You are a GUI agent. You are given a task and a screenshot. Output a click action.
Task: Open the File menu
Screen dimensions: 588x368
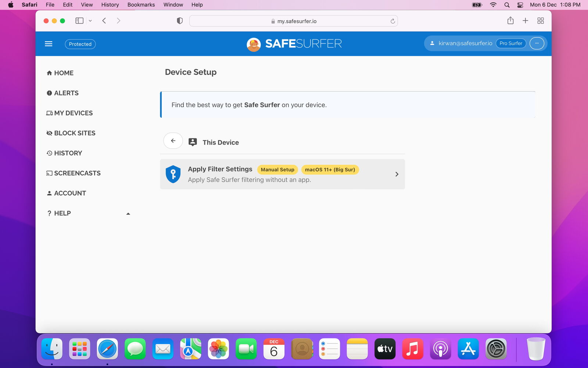[50, 5]
